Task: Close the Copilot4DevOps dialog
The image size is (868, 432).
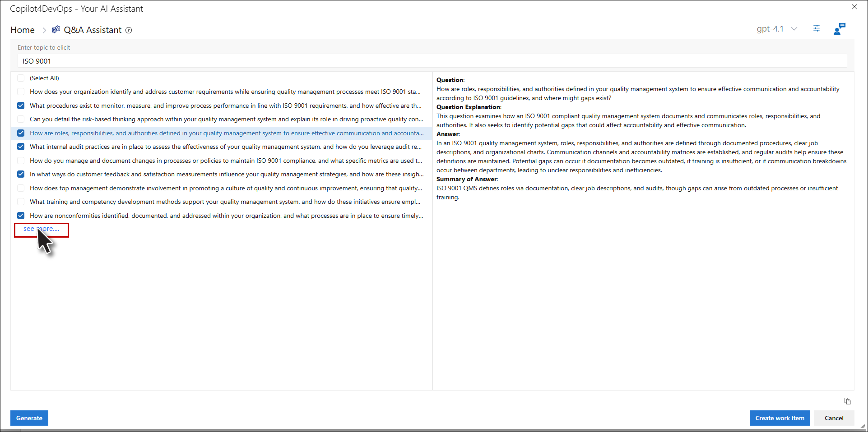Action: pyautogui.click(x=854, y=7)
